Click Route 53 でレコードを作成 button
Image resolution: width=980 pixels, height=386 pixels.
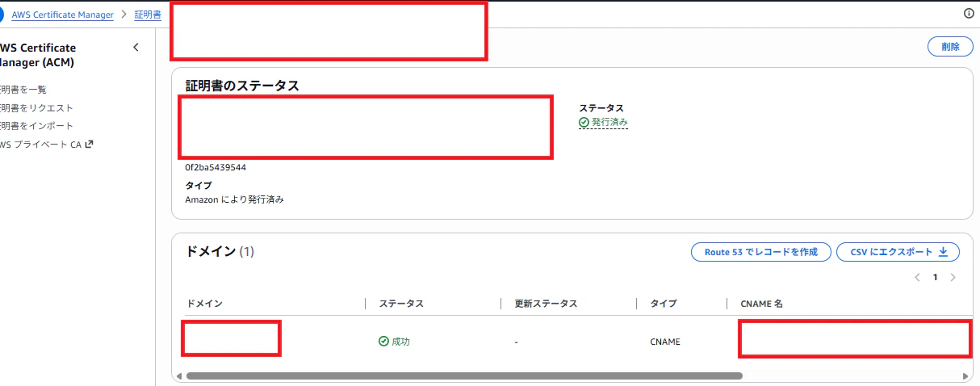[760, 252]
